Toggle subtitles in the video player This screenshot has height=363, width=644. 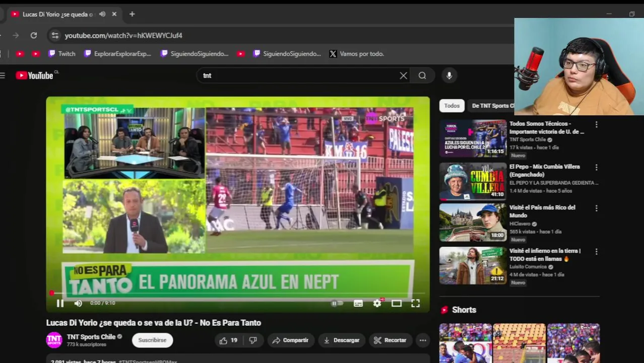(358, 303)
